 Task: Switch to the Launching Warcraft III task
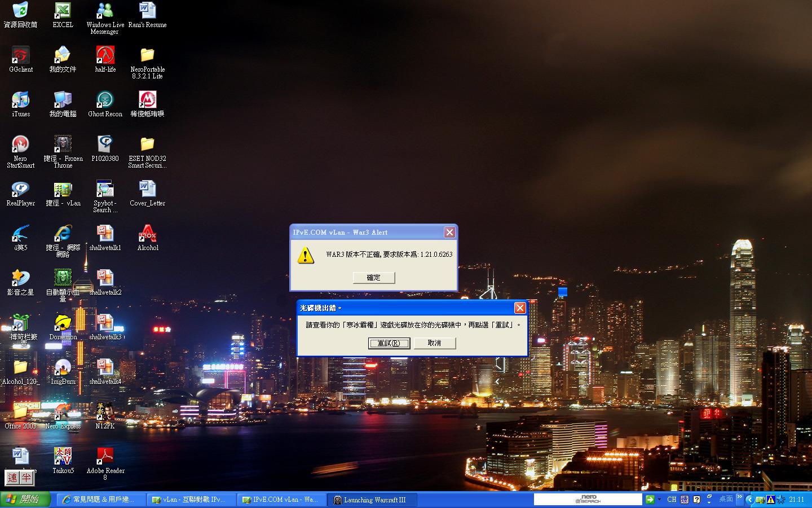click(372, 500)
